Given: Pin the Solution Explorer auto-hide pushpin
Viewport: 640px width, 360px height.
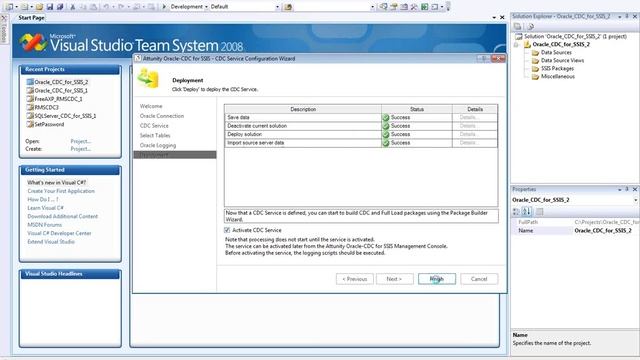Looking at the screenshot, I should point(627,16).
